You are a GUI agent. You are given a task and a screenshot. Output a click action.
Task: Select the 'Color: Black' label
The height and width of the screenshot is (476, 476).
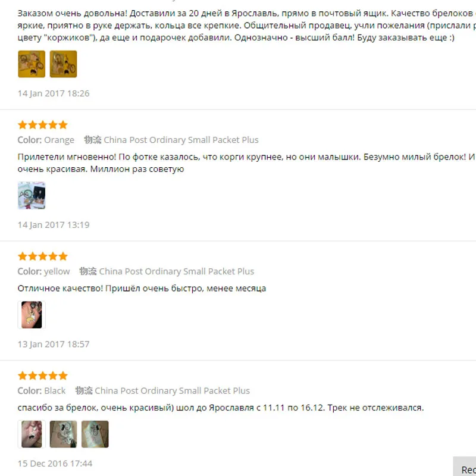42,390
